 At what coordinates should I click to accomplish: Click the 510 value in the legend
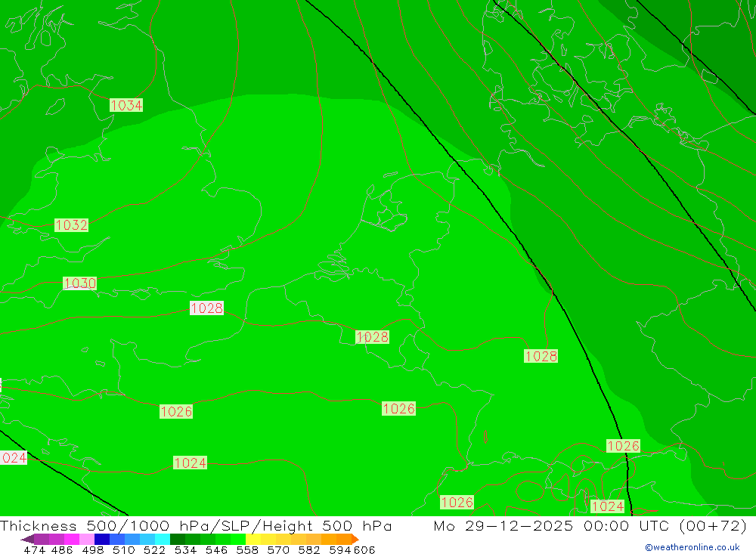[123, 550]
